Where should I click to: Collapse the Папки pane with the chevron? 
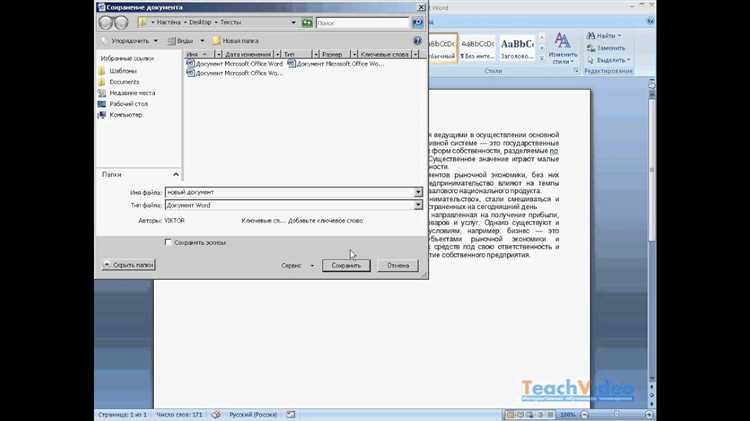click(176, 175)
